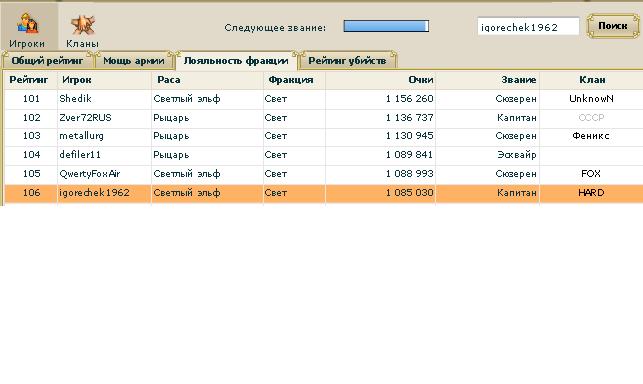This screenshot has width=643, height=384.
Task: Click Эсквайр rank of defiler11
Action: click(517, 155)
